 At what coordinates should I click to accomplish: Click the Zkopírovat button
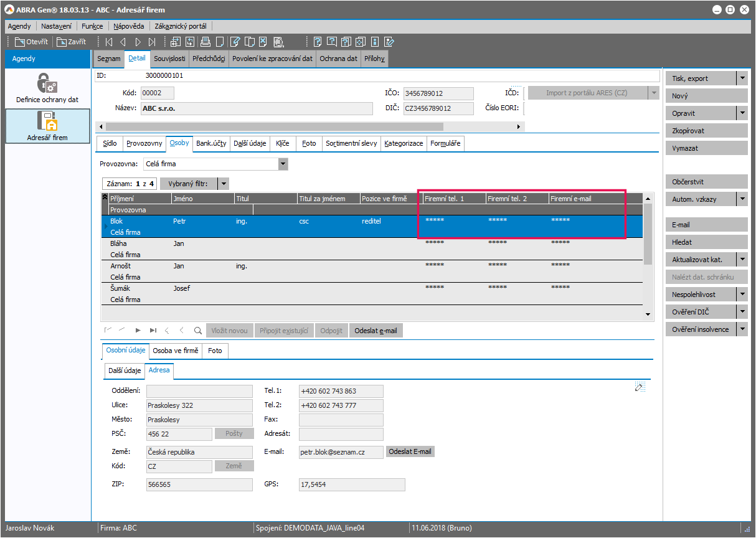tap(706, 131)
